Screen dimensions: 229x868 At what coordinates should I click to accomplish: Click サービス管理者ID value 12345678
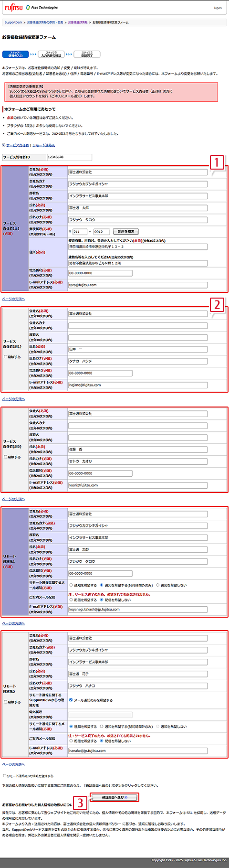point(56,157)
